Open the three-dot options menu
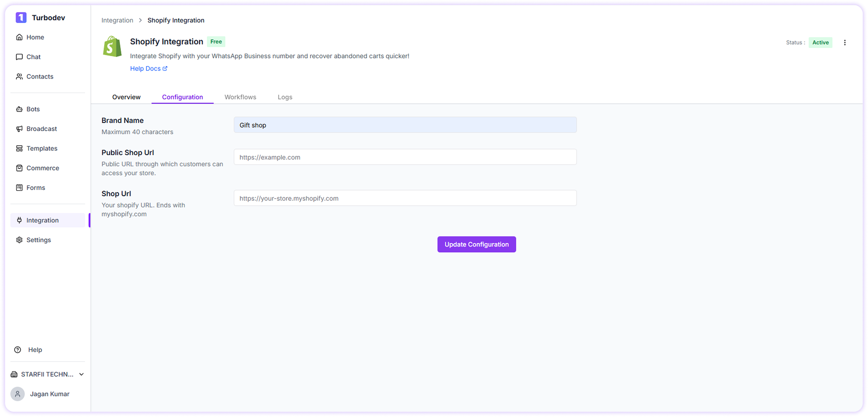Screen dimensions: 868x417 [845, 42]
